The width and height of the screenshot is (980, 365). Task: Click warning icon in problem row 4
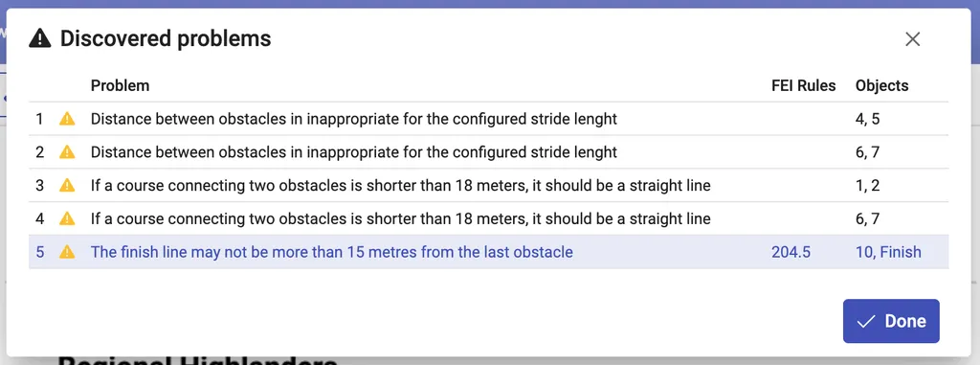[67, 218]
